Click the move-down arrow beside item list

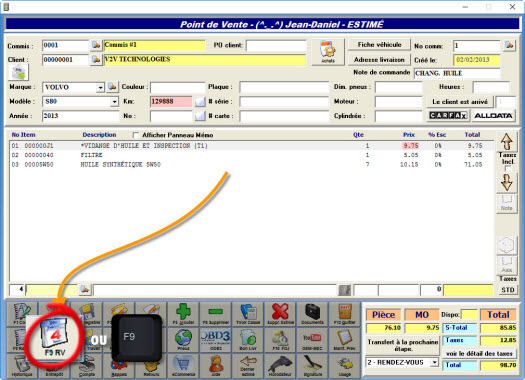[507, 183]
